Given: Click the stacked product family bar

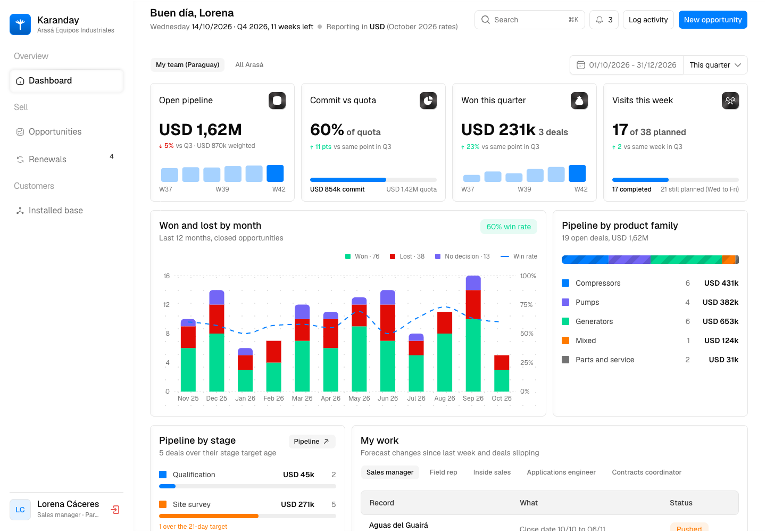Looking at the screenshot, I should click(x=650, y=260).
